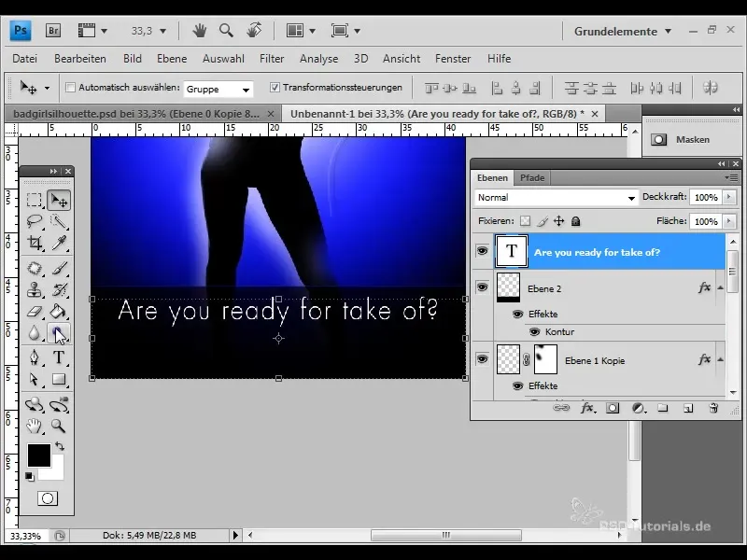
Task: Select the Pen tool
Action: (35, 357)
